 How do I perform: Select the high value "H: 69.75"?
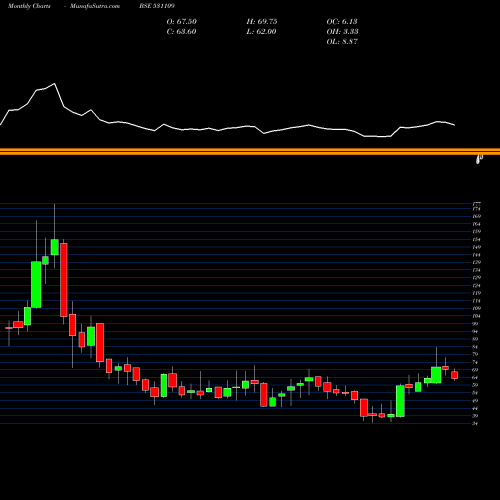coord(262,22)
